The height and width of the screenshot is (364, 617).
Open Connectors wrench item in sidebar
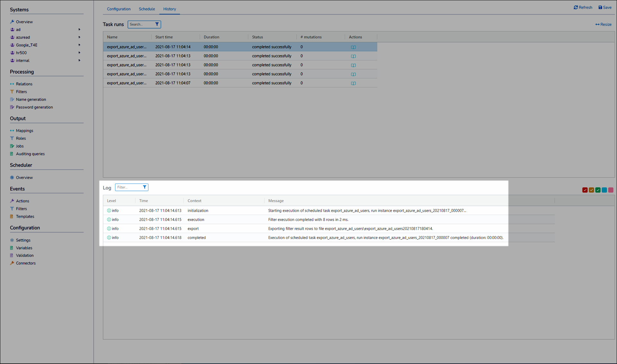click(x=26, y=263)
